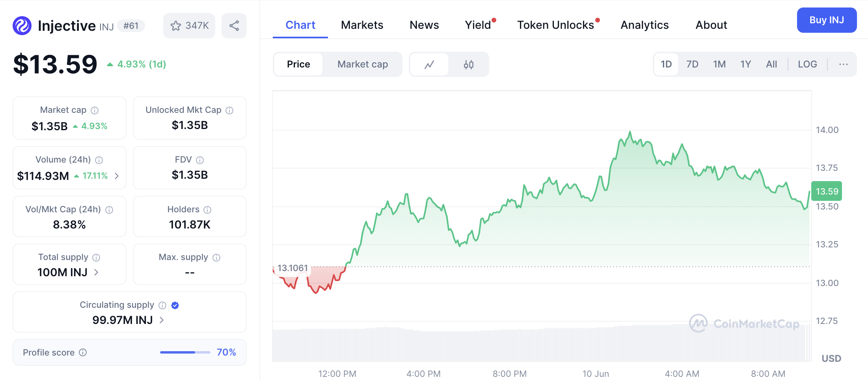
Task: Open Holders info icon
Action: [207, 210]
